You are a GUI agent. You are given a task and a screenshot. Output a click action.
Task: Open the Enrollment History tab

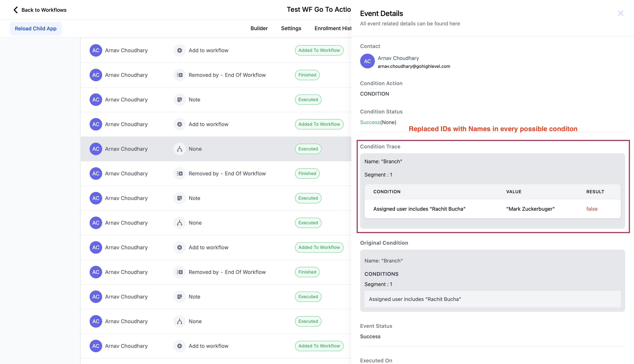click(x=333, y=28)
